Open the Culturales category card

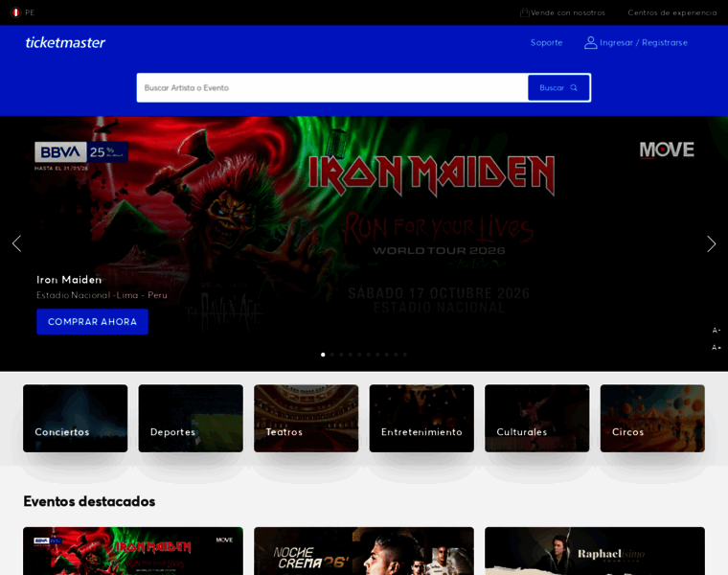click(537, 418)
